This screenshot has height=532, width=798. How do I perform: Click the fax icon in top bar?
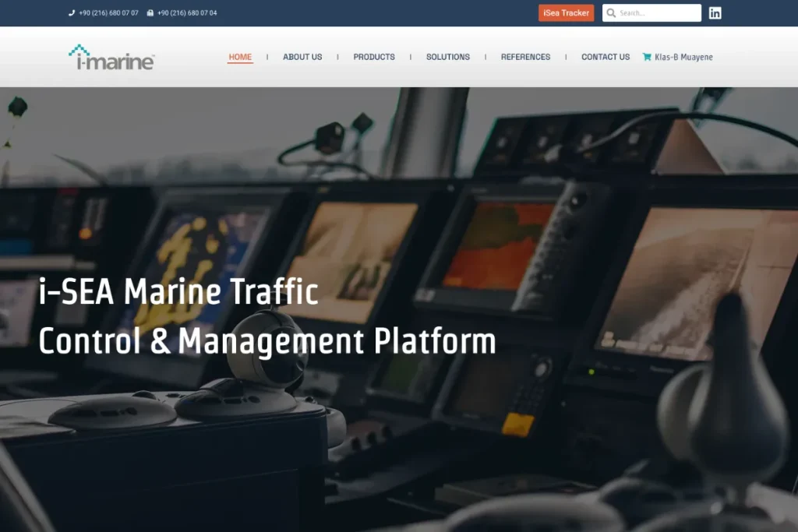click(x=150, y=13)
